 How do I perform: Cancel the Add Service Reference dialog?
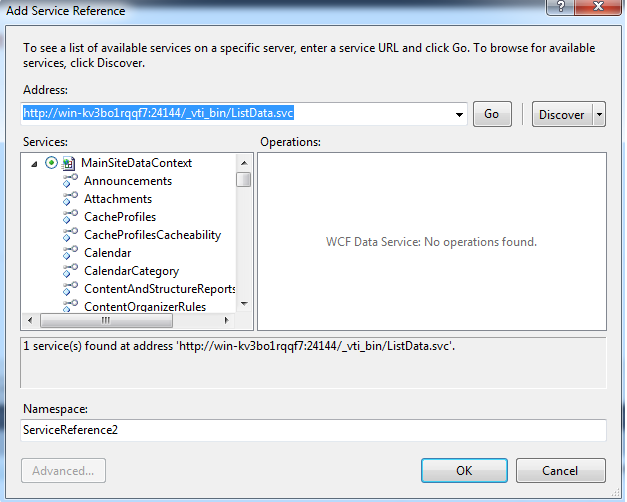point(560,470)
